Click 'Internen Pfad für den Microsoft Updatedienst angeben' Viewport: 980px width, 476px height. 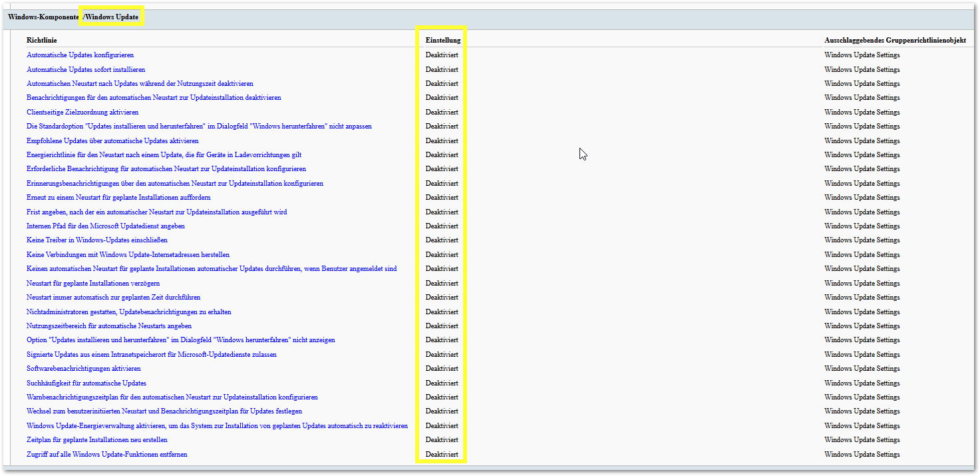106,226
